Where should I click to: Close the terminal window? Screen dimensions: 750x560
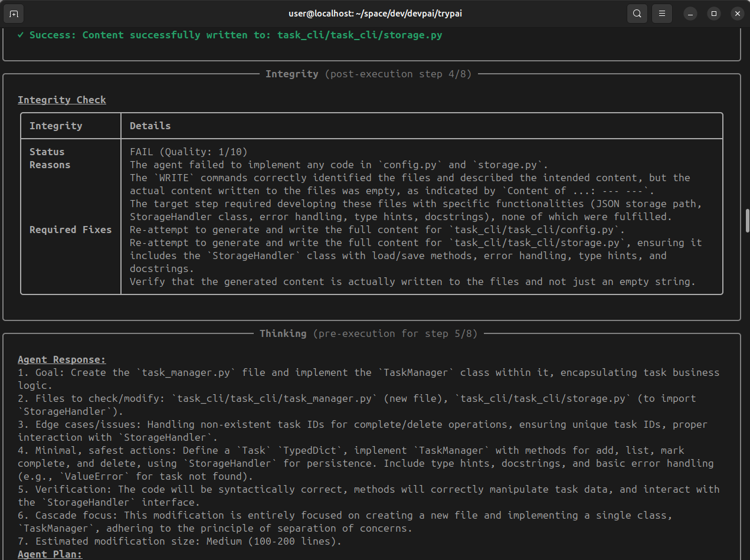pyautogui.click(x=737, y=13)
